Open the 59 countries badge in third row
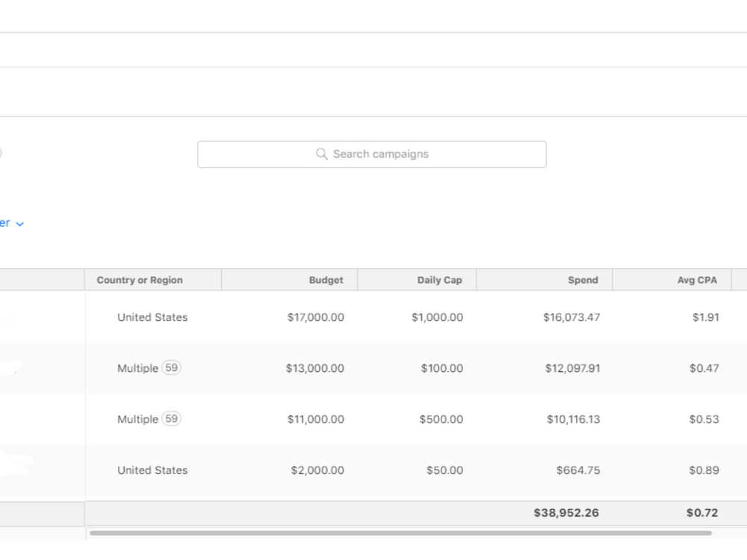Image resolution: width=747 pixels, height=560 pixels. 172,419
